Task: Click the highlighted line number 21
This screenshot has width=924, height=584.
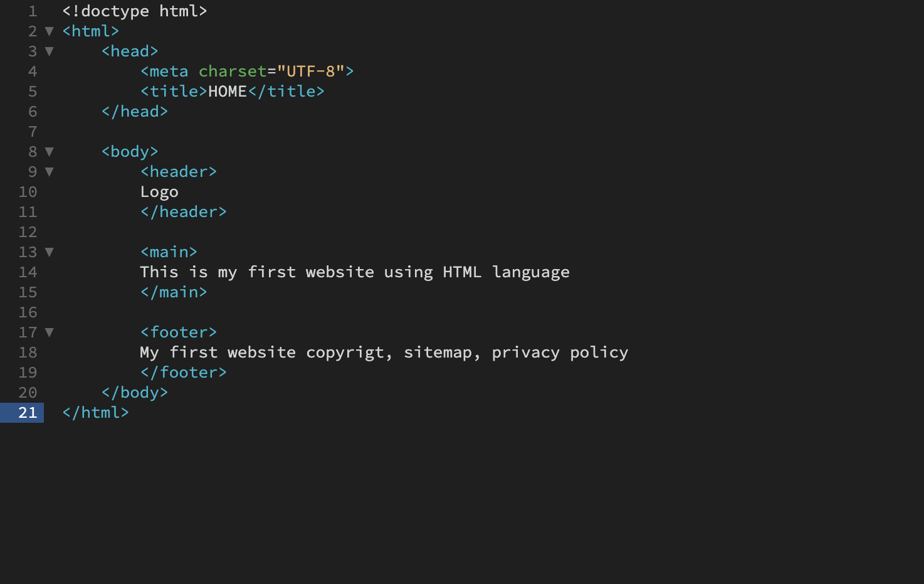Action: (28, 412)
